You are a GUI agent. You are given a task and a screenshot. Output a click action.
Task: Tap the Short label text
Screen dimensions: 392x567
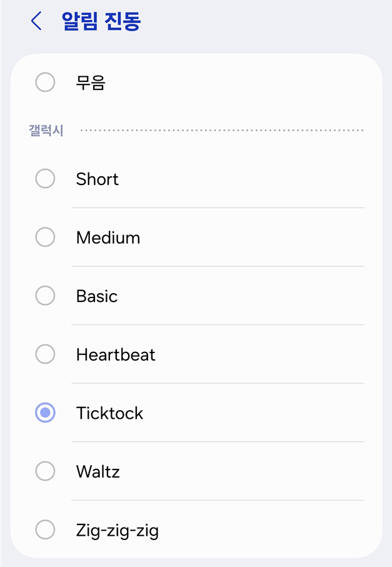point(97,179)
